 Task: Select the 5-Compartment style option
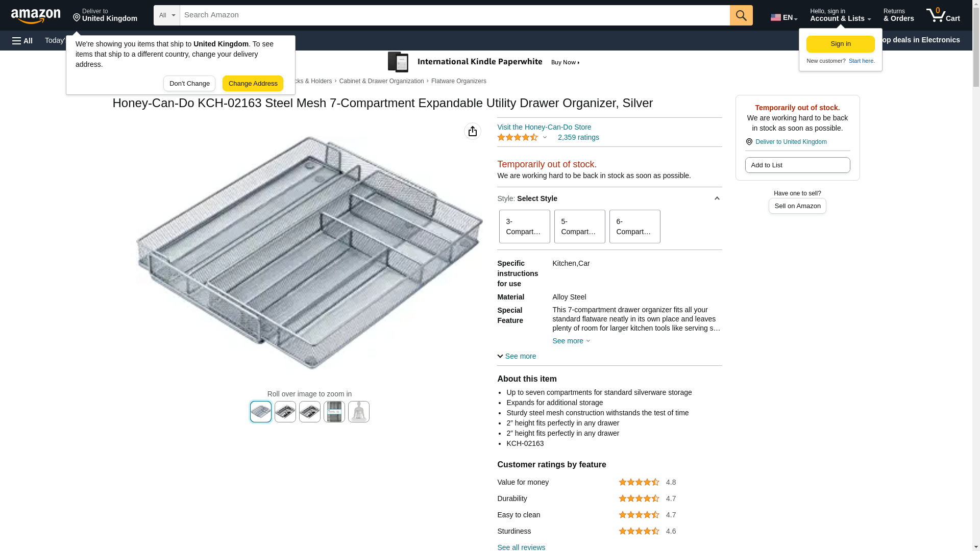click(x=579, y=227)
